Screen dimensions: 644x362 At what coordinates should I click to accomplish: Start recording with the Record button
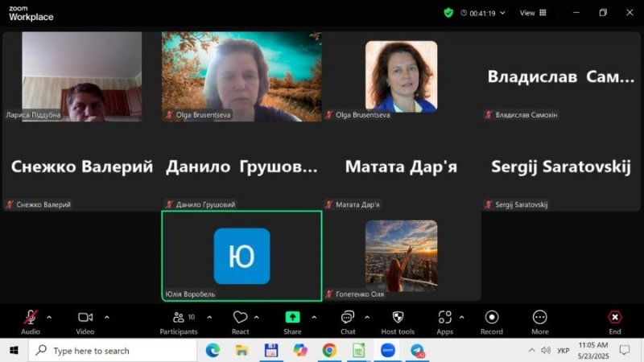tap(492, 318)
